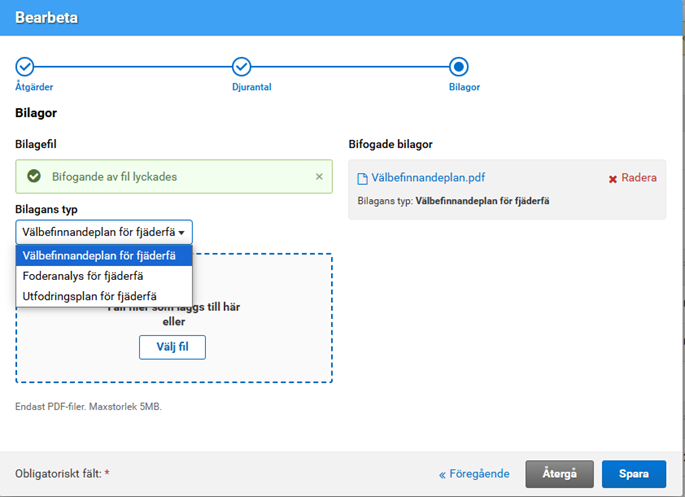Choose 'Välbefinnandeplan för fjäderfä' from the list

tap(104, 255)
